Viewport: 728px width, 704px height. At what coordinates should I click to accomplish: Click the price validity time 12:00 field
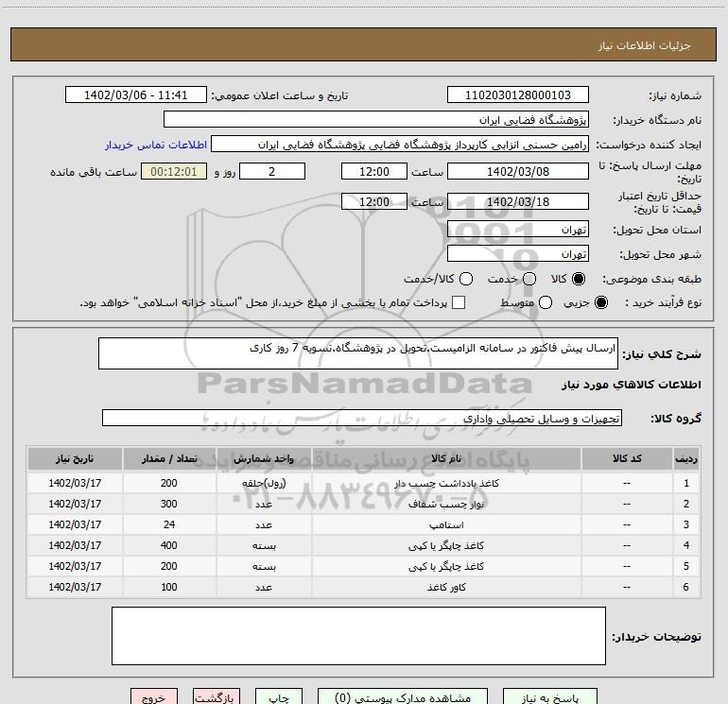(374, 201)
